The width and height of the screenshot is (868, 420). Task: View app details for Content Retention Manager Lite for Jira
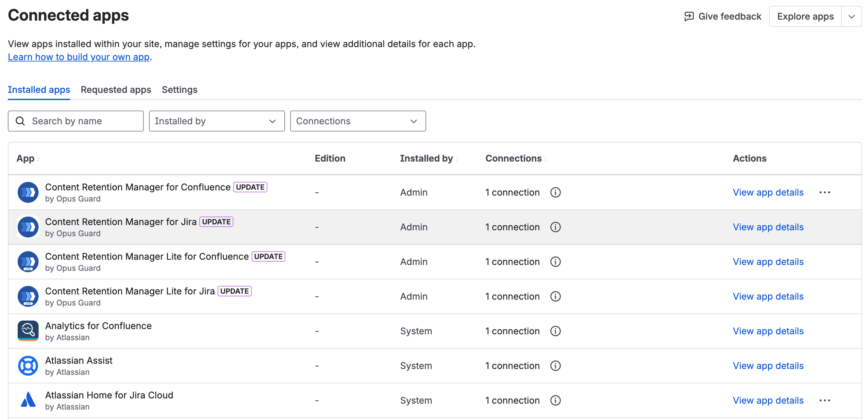768,296
